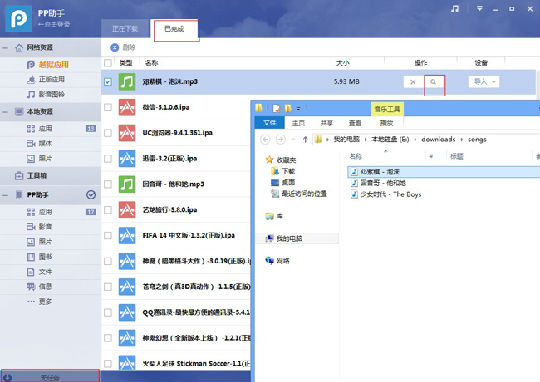Open 越狱应用 in the sidebar
This screenshot has height=382, width=540.
click(53, 64)
